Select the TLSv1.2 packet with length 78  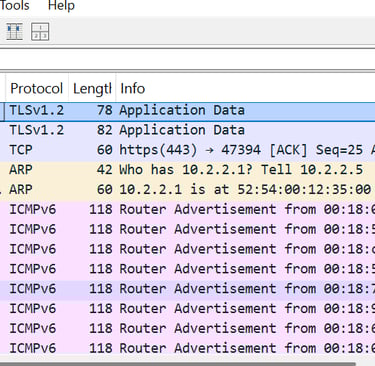[187, 111]
